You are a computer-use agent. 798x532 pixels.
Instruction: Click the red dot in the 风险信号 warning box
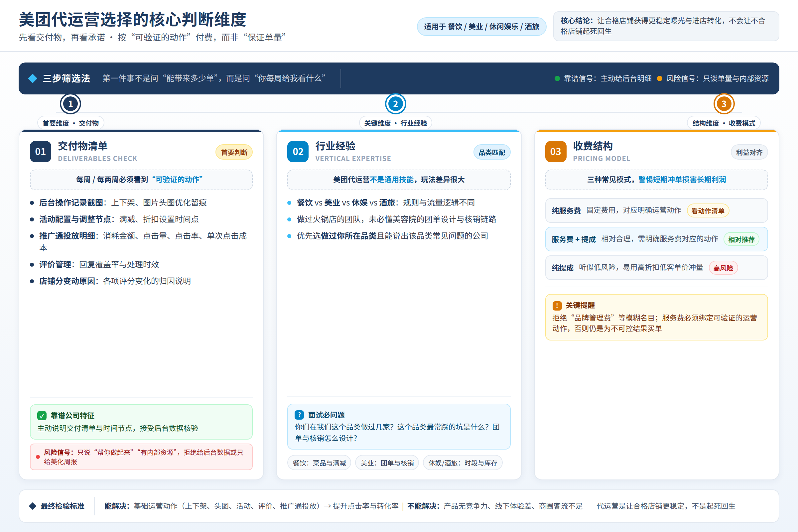coord(38,457)
